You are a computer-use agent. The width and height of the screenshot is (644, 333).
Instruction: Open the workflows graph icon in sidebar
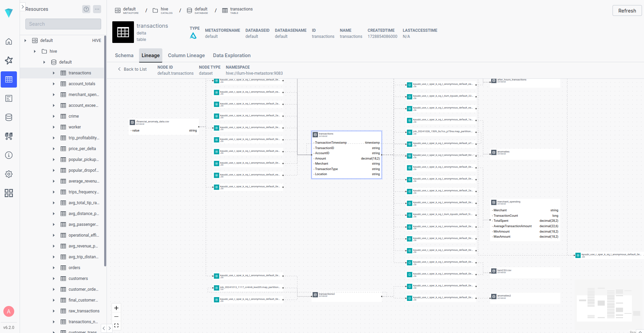[8, 136]
